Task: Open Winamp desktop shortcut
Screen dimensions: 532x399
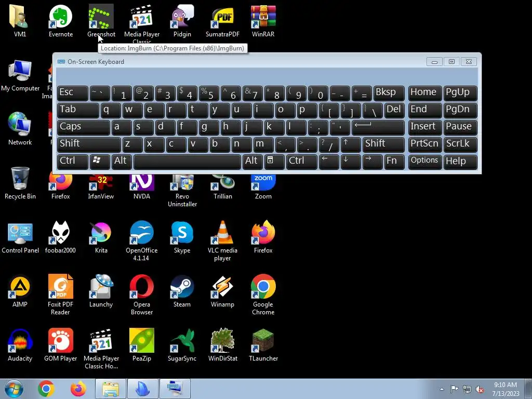Action: point(222,291)
